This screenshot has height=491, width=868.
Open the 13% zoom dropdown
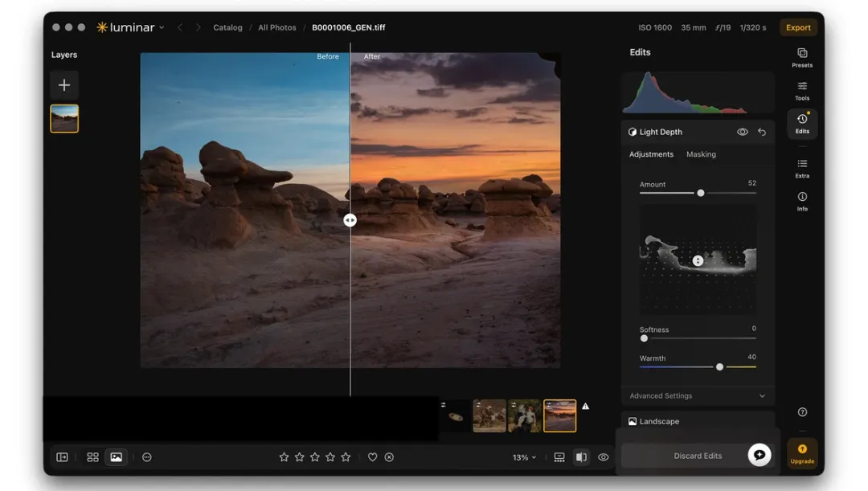click(x=524, y=457)
